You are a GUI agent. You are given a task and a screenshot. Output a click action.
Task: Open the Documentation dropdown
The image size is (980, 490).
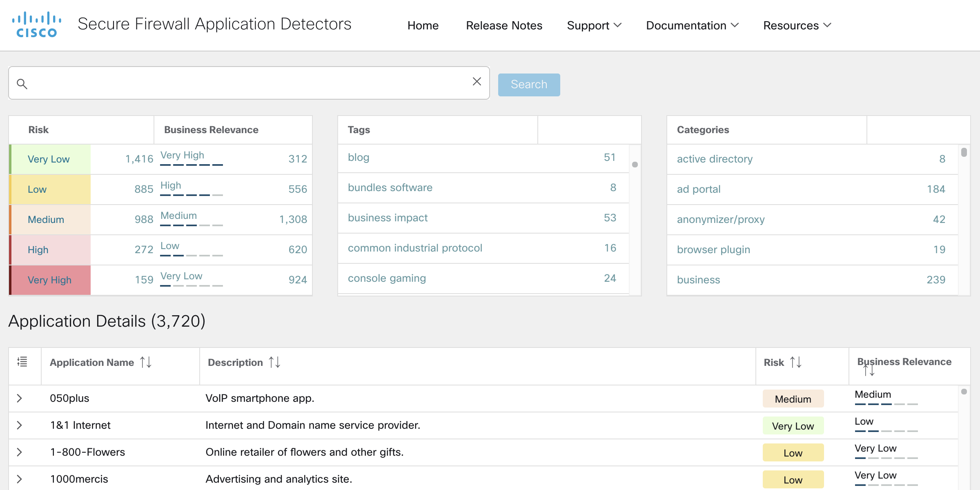coord(692,25)
